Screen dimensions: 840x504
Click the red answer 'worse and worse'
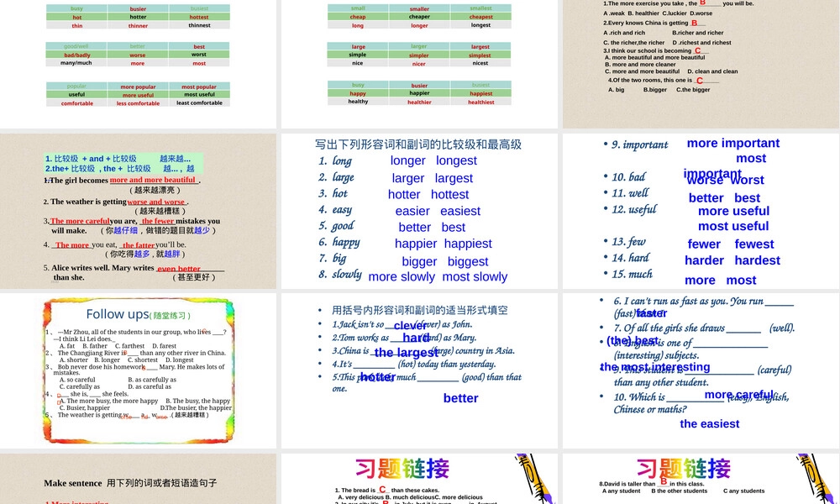tap(156, 202)
